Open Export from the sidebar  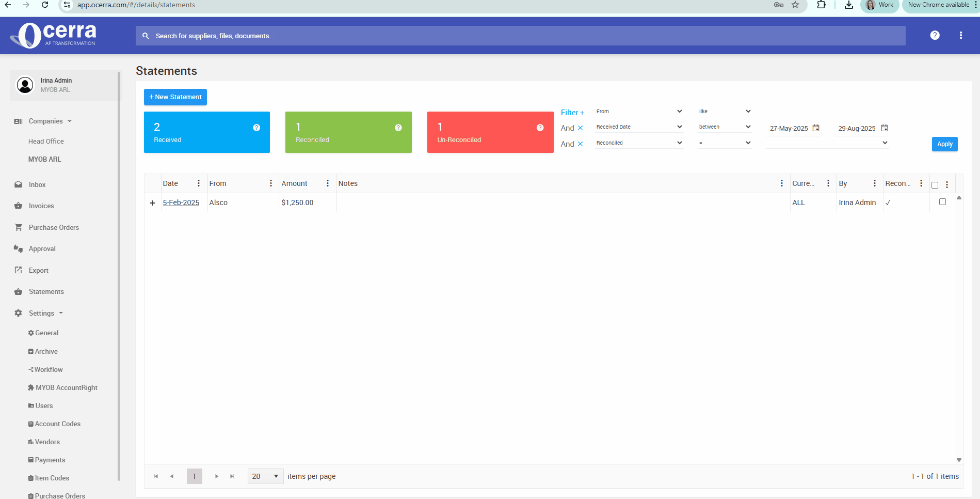pos(38,270)
